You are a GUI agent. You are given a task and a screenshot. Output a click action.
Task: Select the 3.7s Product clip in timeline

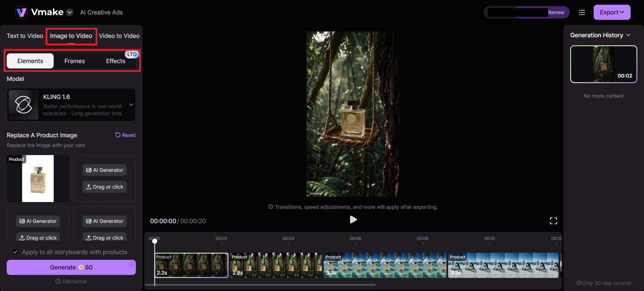[x=384, y=265]
